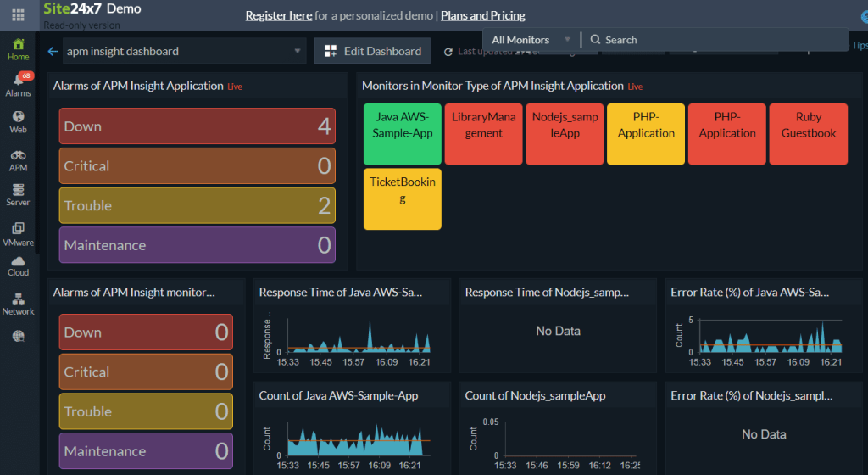The width and height of the screenshot is (868, 475).
Task: Open the app launcher grid icon
Action: tap(18, 14)
